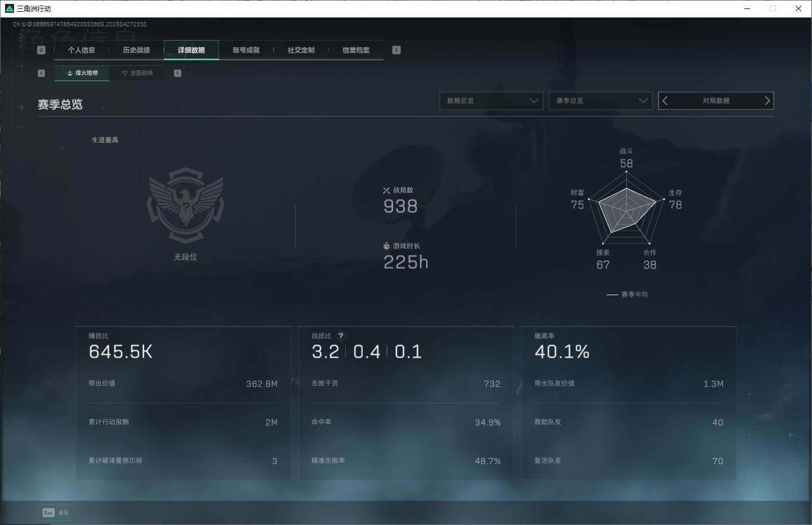Click the 对局数据 selector label
812x525 pixels.
tap(716, 101)
